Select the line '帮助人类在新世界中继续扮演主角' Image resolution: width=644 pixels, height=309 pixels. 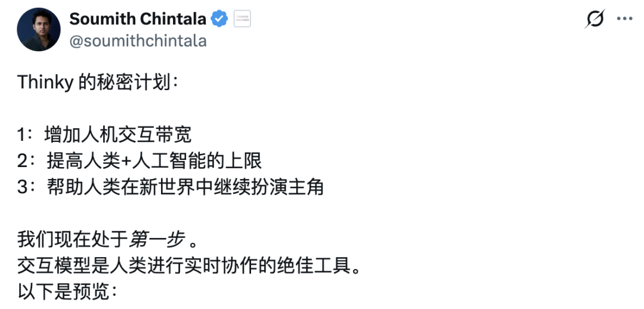(x=185, y=187)
